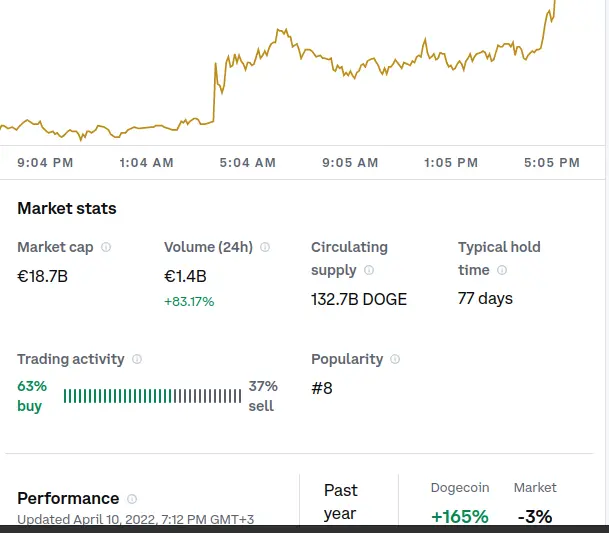Screen dimensions: 609x533
Task: Click the Circulating supply info icon
Action: click(369, 270)
